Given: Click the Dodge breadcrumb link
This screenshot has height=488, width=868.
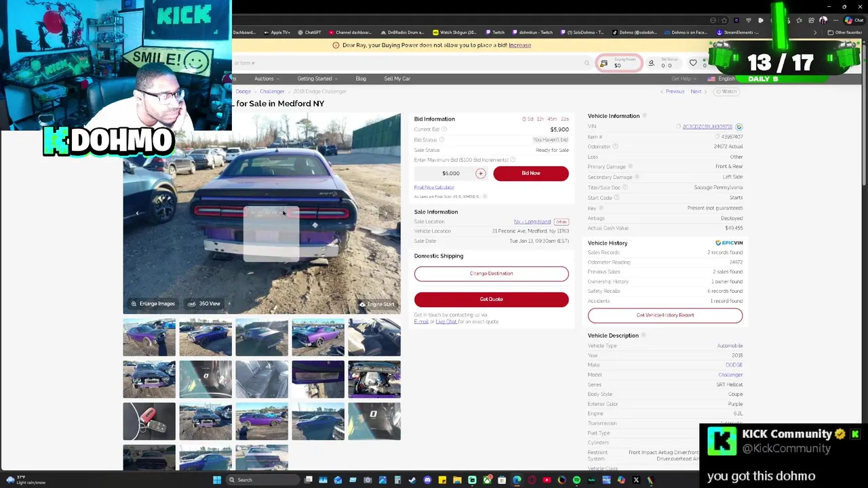Looking at the screenshot, I should (x=243, y=91).
